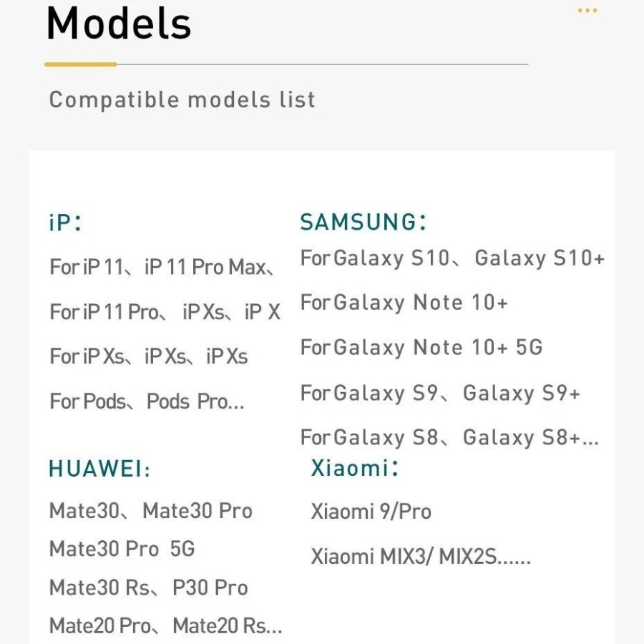Select the HUAWEI: brand heading
The width and height of the screenshot is (644, 644).
click(99, 469)
